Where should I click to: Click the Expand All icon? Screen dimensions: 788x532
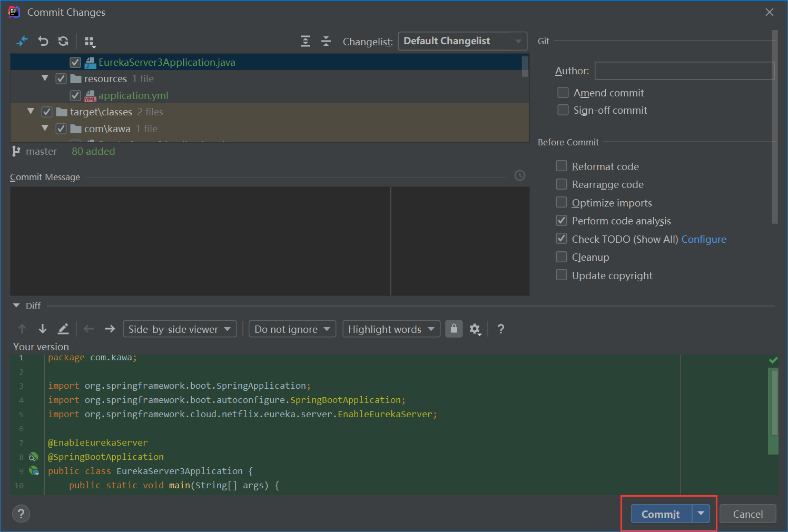[x=306, y=41]
